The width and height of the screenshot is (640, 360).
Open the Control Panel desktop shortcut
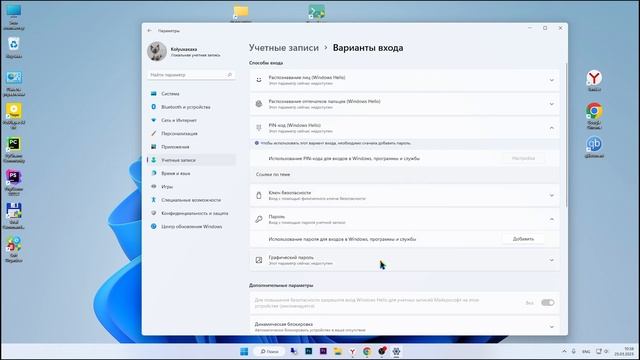pyautogui.click(x=13, y=83)
